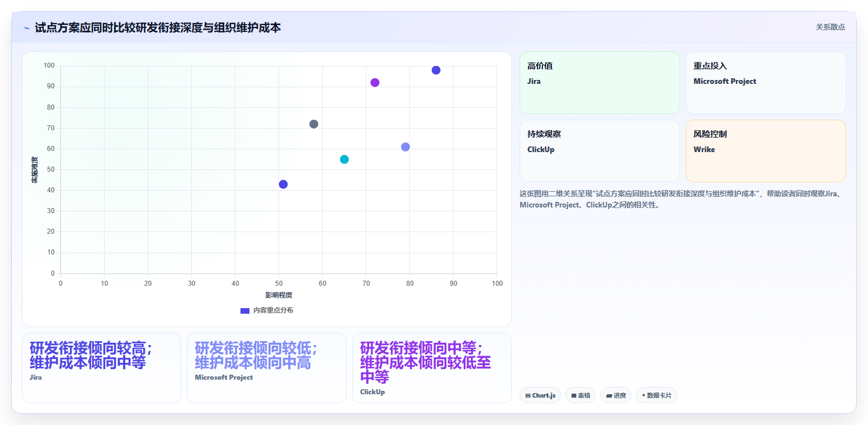Select the lowest scatter point near 43
The image size is (868, 425).
(283, 185)
